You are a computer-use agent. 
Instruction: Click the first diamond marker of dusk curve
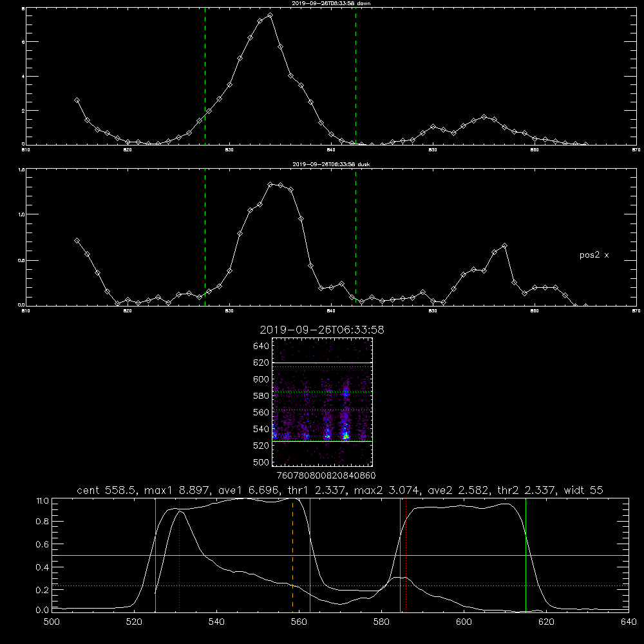77,241
